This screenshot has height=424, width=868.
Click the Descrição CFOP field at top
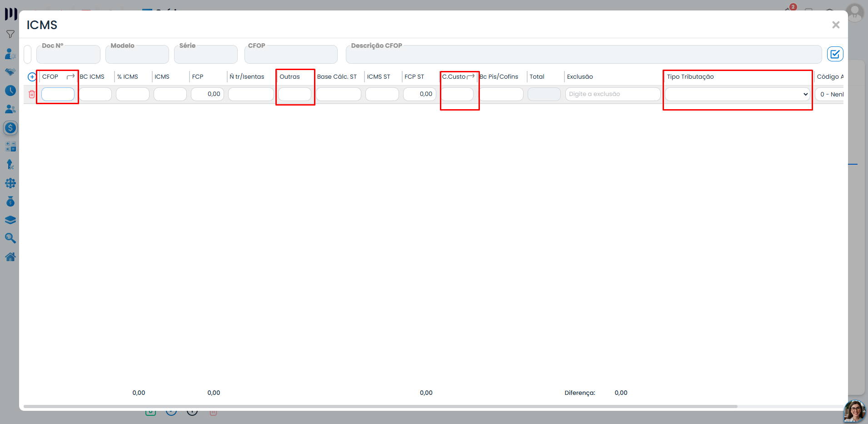tap(584, 54)
